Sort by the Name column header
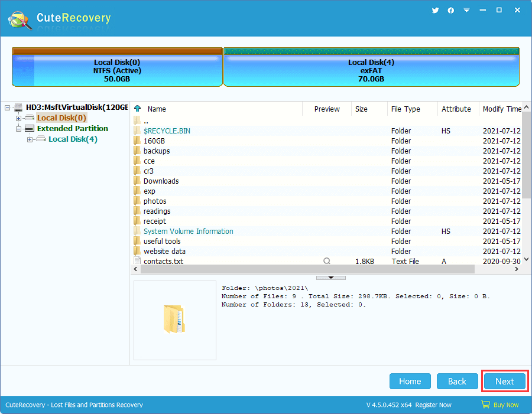The image size is (532, 414). [x=157, y=109]
